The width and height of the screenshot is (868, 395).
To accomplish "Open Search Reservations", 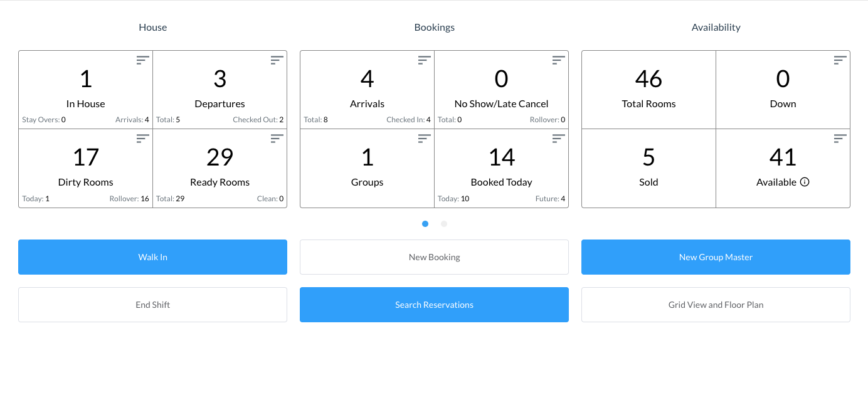I will pyautogui.click(x=434, y=305).
